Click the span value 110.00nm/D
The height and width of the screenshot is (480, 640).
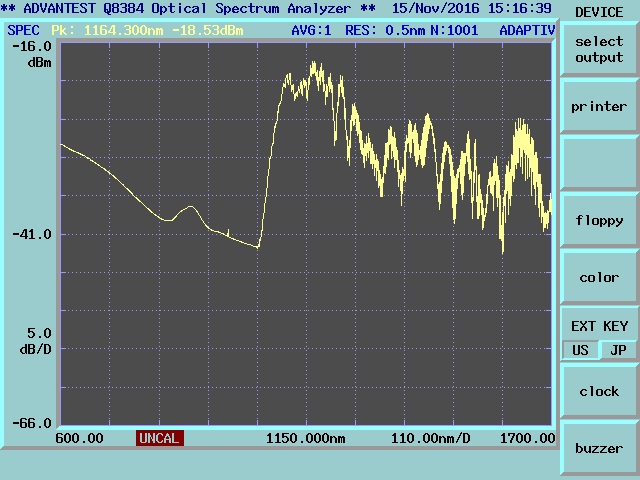[x=431, y=438]
